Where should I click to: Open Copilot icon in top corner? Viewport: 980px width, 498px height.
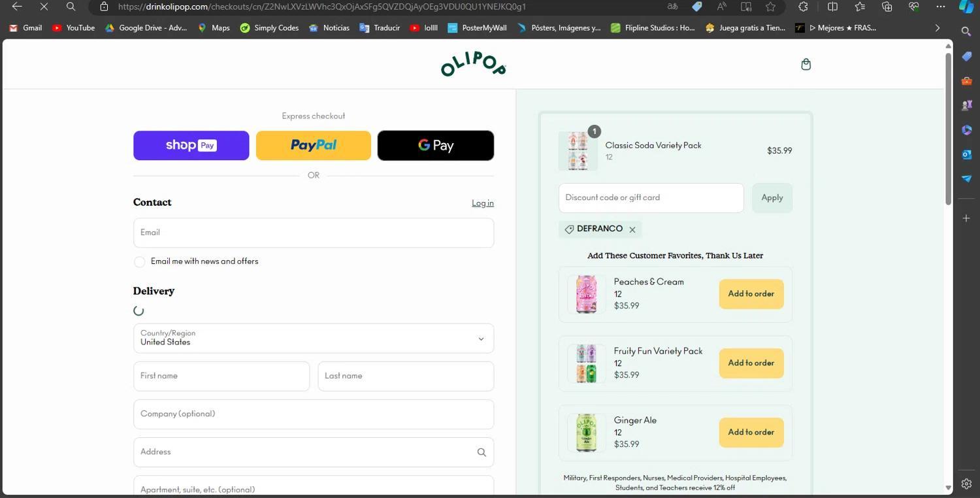coord(967,7)
